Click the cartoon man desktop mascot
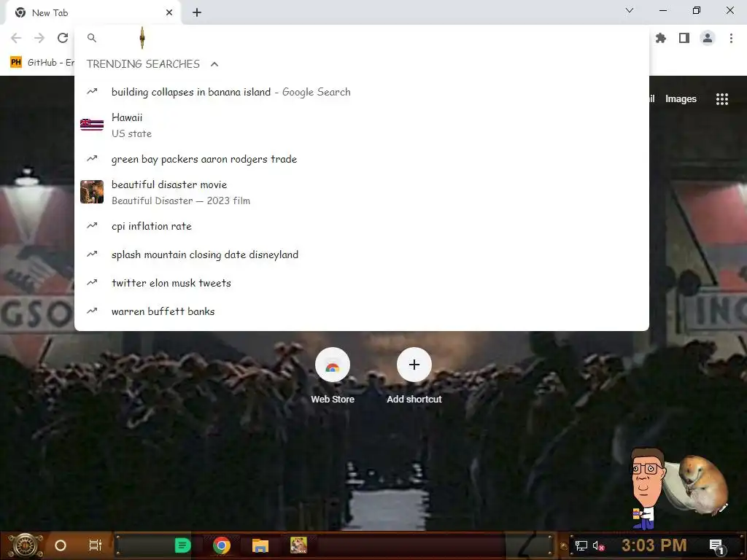Image resolution: width=747 pixels, height=560 pixels. [646, 488]
